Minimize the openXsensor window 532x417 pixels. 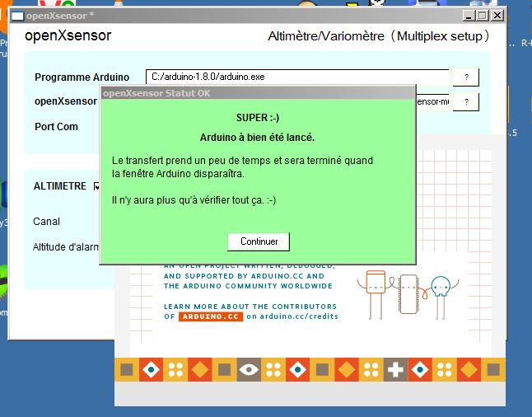click(469, 16)
